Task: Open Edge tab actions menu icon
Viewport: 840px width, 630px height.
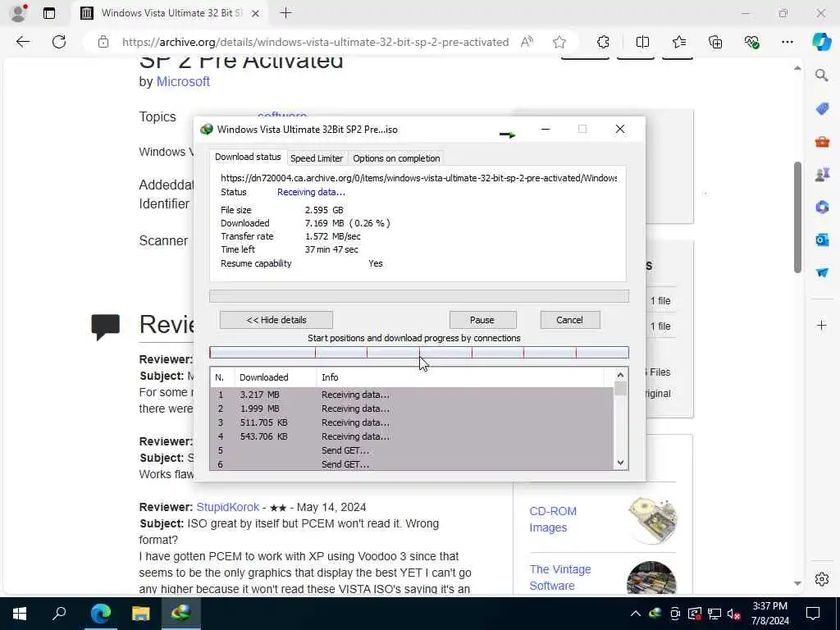Action: (x=48, y=13)
